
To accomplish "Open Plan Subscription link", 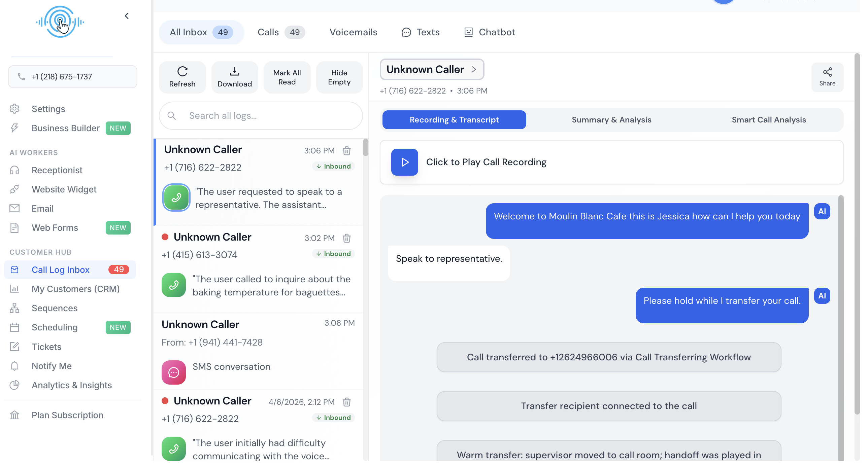I will click(67, 415).
